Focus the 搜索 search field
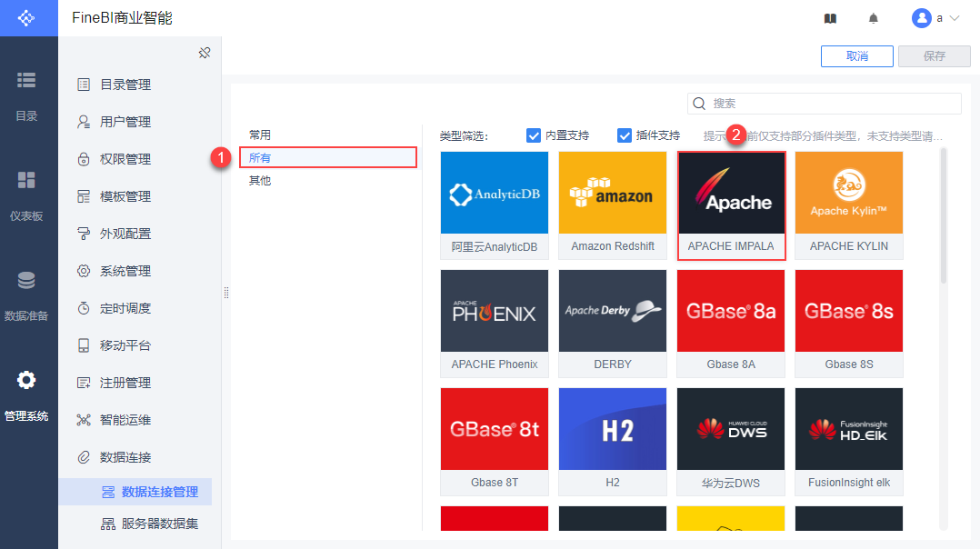This screenshot has height=549, width=980. point(825,103)
